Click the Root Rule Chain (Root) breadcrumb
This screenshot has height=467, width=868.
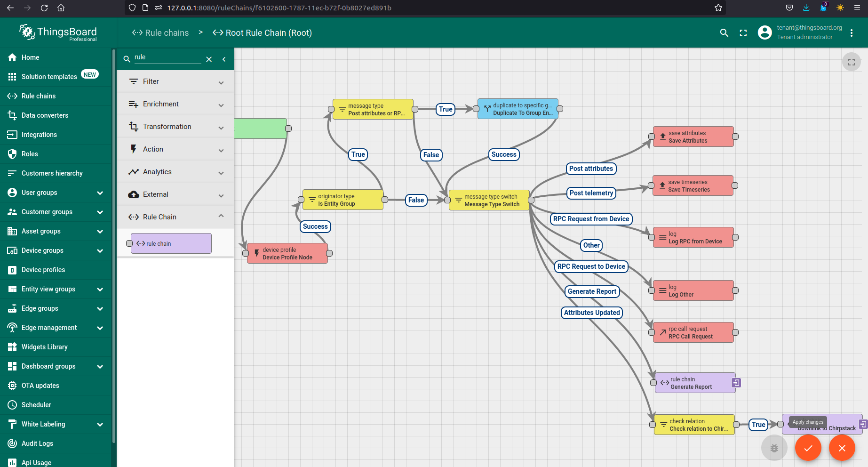click(x=263, y=32)
